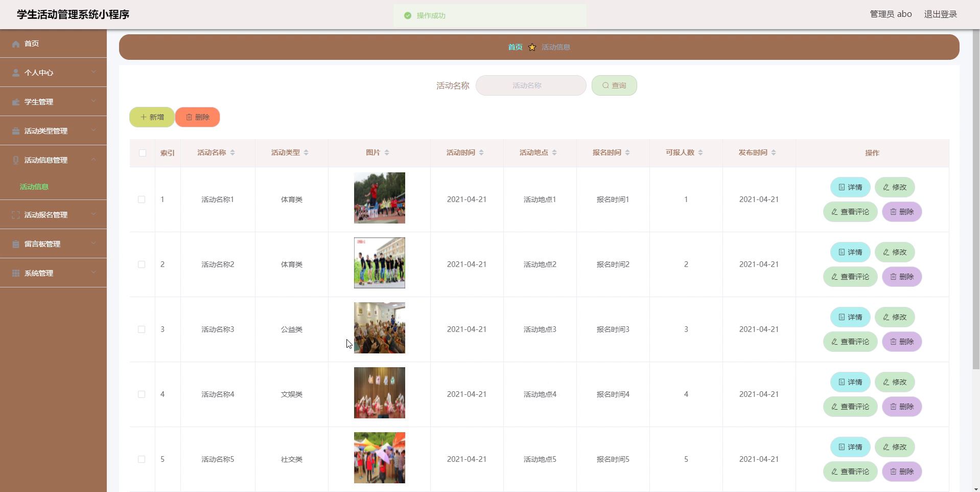This screenshot has width=980, height=492.
Task: Click purple 删除 for 活动名称2
Action: pyautogui.click(x=902, y=277)
